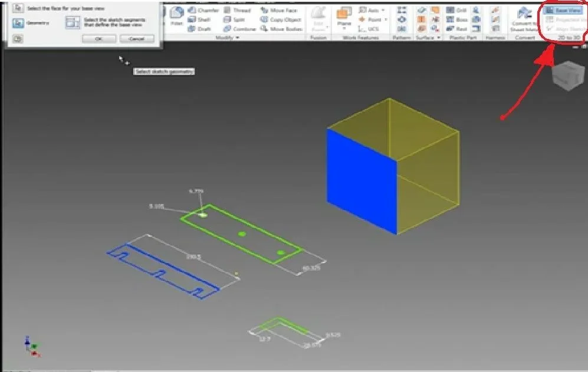Click the sketch segments icon in dialog
This screenshot has height=372, width=588.
click(73, 22)
